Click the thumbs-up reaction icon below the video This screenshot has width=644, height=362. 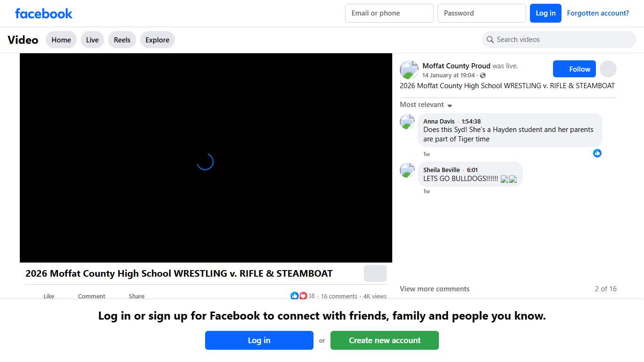295,296
